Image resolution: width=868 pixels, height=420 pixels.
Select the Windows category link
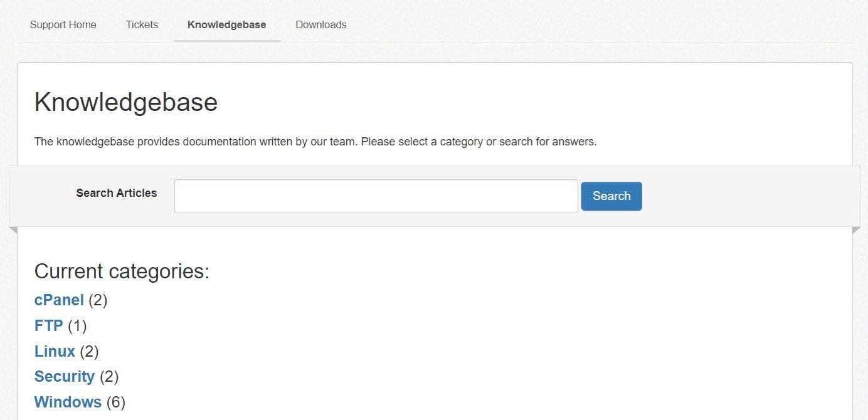tap(68, 402)
